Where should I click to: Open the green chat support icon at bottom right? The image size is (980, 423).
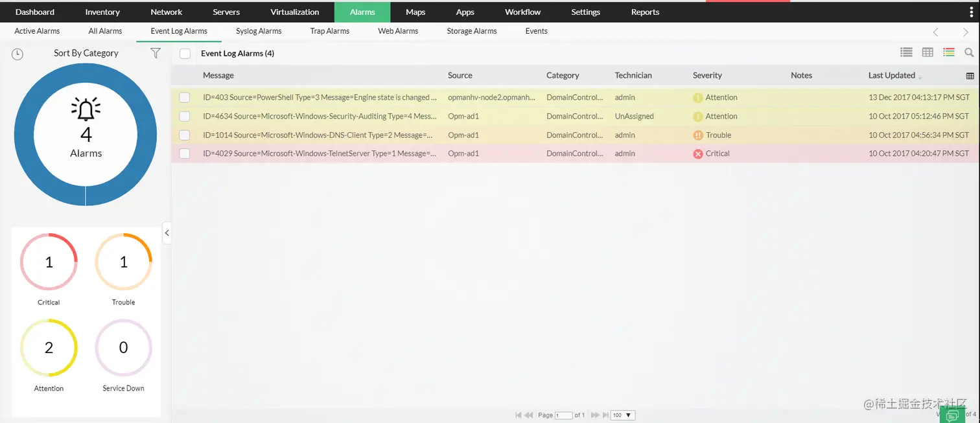(953, 415)
